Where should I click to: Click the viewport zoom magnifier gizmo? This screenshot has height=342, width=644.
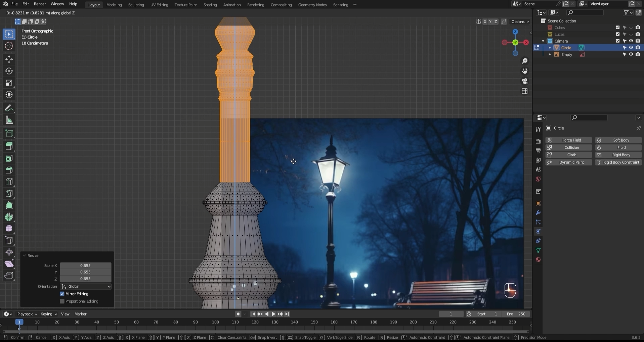pos(525,61)
